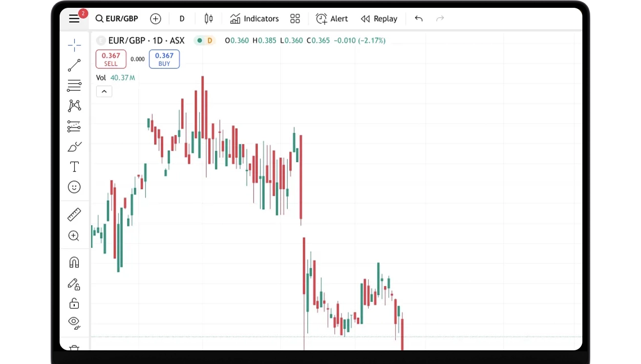The width and height of the screenshot is (641, 364).
Task: Click the 0.367 BUY button
Action: coord(164,59)
